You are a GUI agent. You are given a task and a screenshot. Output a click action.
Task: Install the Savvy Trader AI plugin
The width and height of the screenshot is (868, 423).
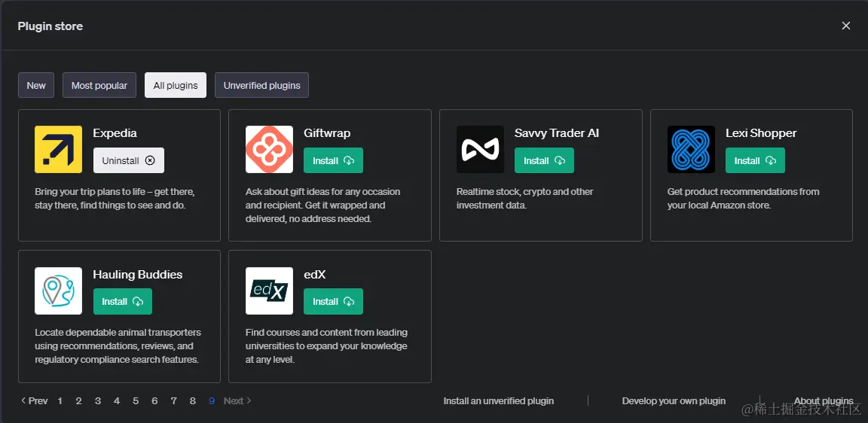point(544,160)
